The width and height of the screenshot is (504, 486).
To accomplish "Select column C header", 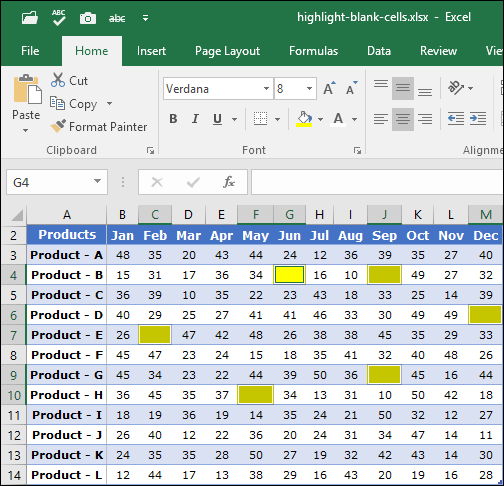I will (x=155, y=215).
